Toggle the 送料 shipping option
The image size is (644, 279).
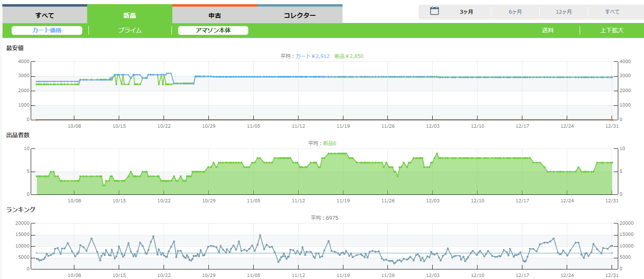548,30
